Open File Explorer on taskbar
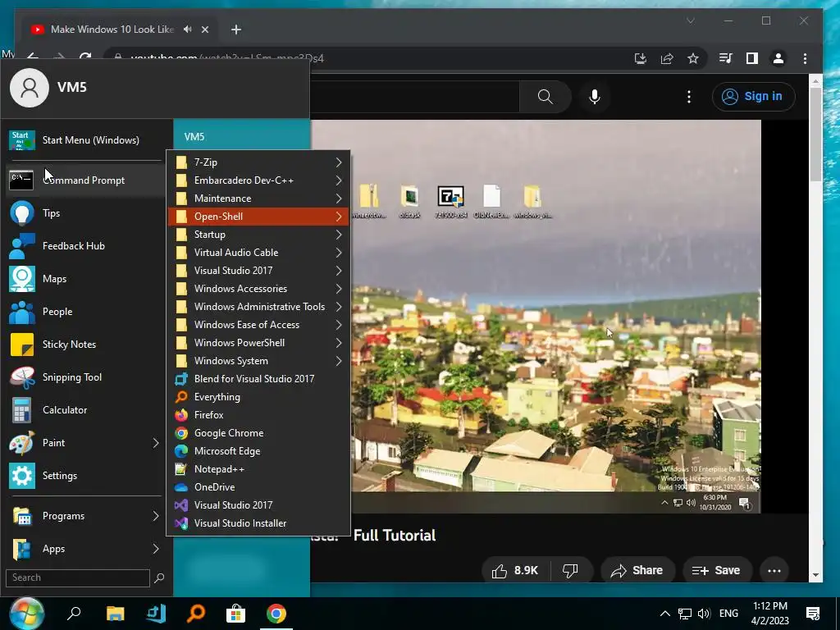Screen dimensions: 840x630 pos(115,614)
